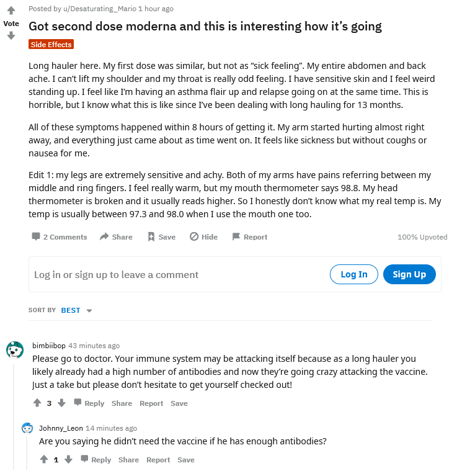The height and width of the screenshot is (476, 457).
Task: Click the Log In button
Action: 354,274
